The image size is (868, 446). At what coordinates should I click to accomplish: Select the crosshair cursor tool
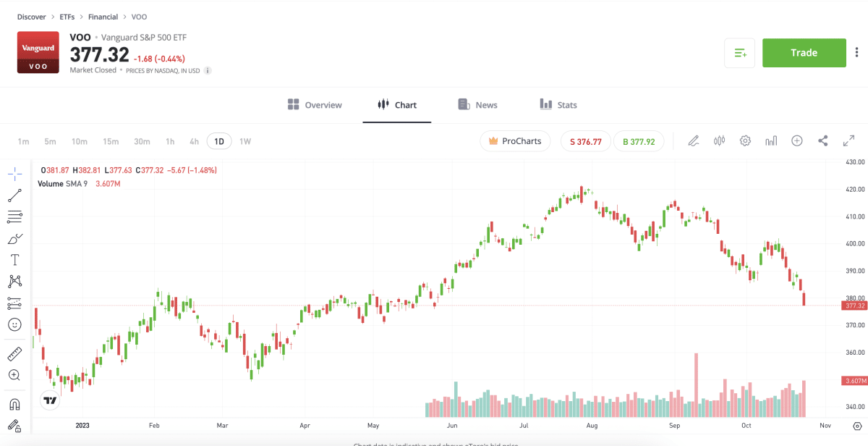(x=14, y=173)
